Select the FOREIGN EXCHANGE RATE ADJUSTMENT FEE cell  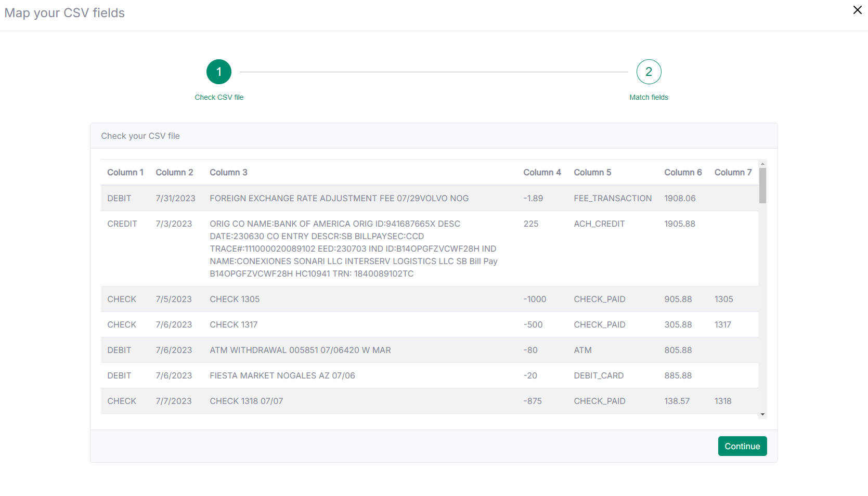point(339,199)
